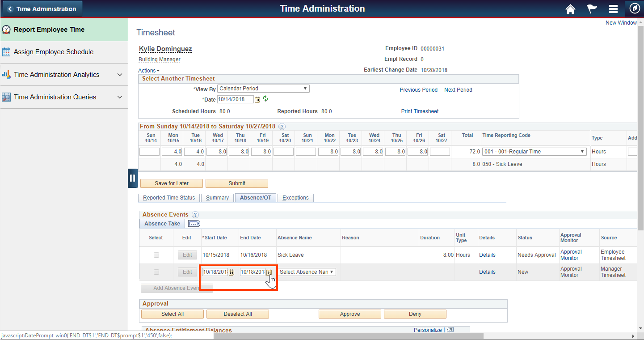The image size is (644, 340).
Task: Submit the timesheet
Action: pos(236,183)
